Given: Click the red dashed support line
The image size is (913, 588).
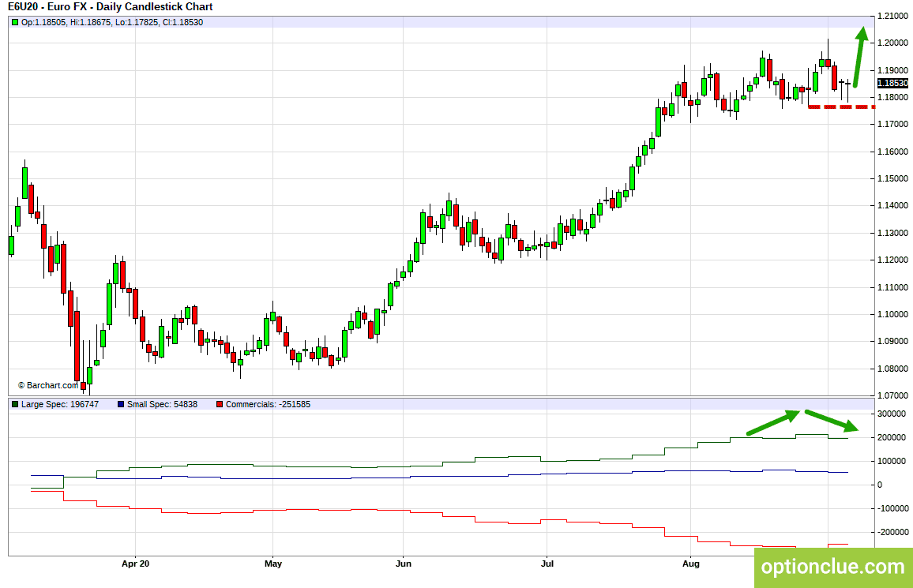Looking at the screenshot, I should [841, 107].
